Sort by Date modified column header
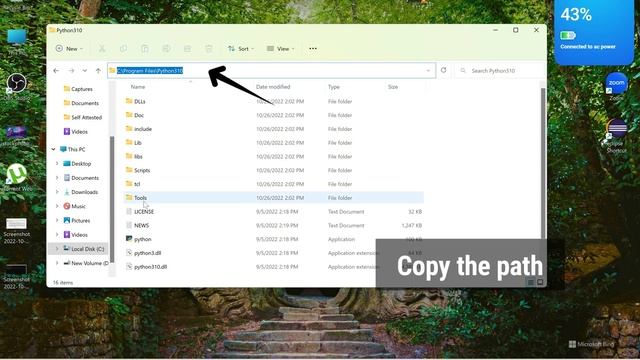This screenshot has height=360, width=640. pos(273,87)
